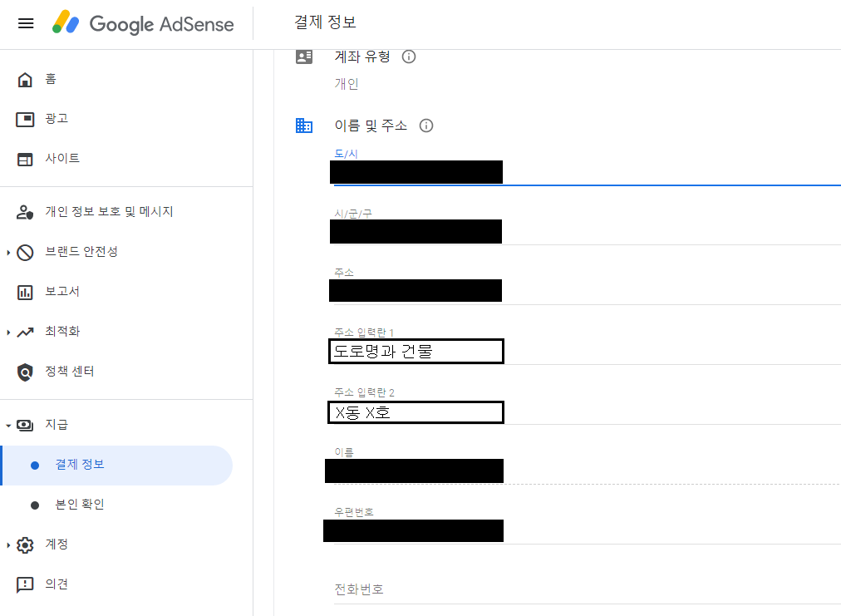Click the 주소 입력란 2 field
This screenshot has width=841, height=616.
(x=587, y=411)
